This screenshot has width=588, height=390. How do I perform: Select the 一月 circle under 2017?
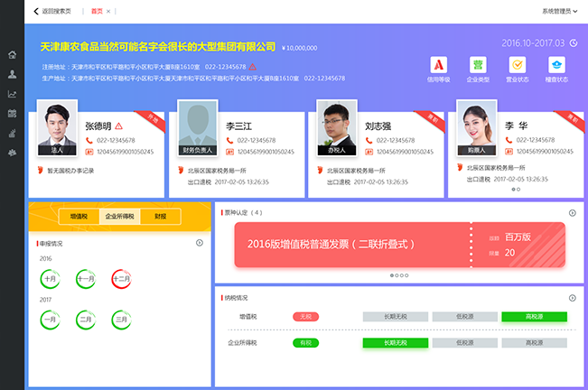[51, 319]
